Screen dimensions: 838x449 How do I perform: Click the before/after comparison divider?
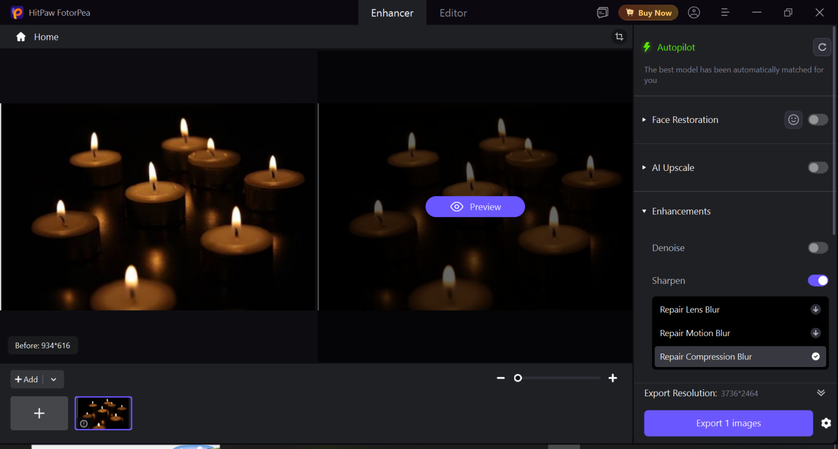click(318, 207)
